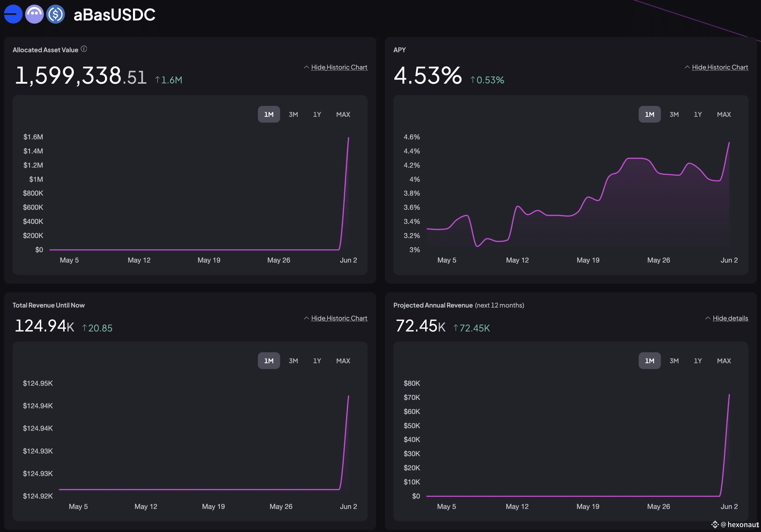Select 1M range in Projected Annual Revenue chart
The image size is (761, 532).
click(x=650, y=361)
